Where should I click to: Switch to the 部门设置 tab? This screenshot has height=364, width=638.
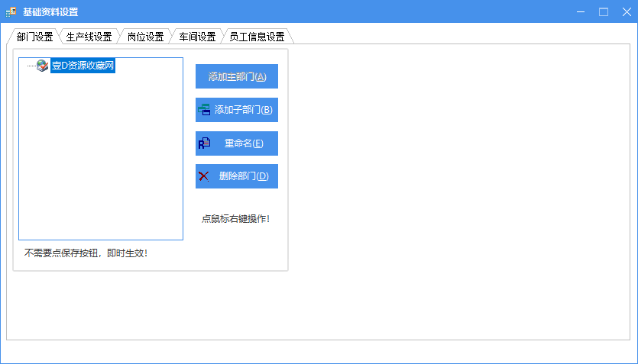[34, 37]
